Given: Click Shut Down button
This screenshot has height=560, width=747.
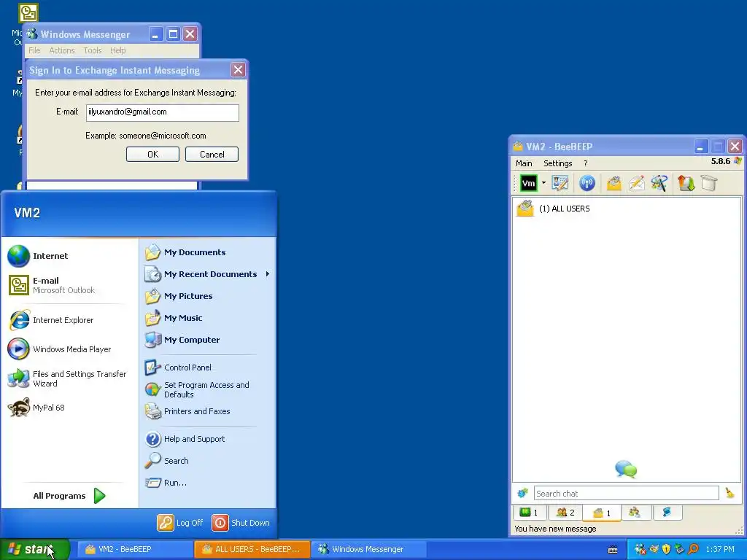Looking at the screenshot, I should click(241, 522).
